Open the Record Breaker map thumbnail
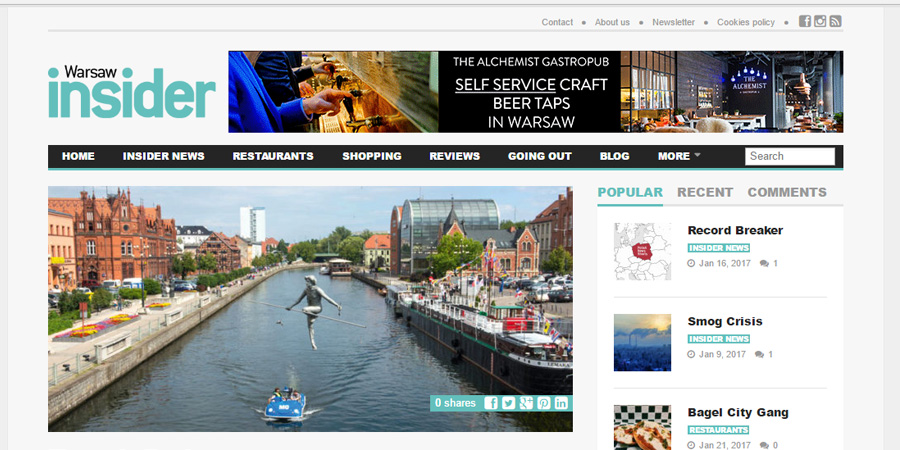The image size is (900, 450). (642, 251)
